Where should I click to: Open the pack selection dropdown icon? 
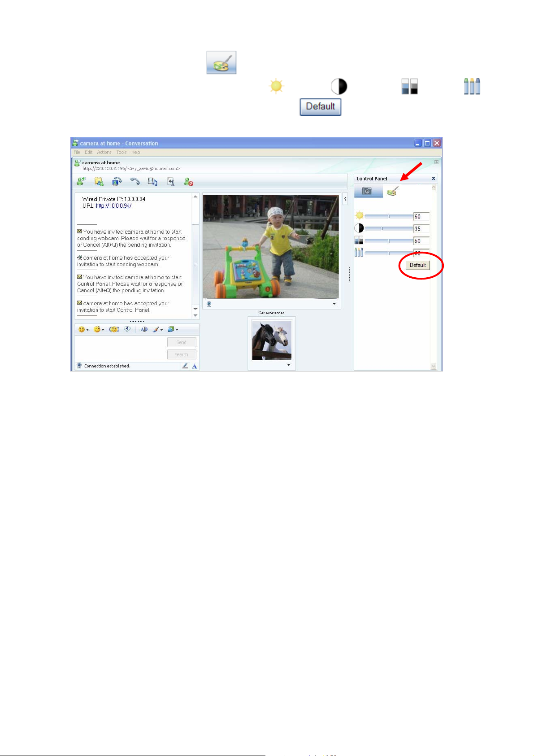[173, 329]
